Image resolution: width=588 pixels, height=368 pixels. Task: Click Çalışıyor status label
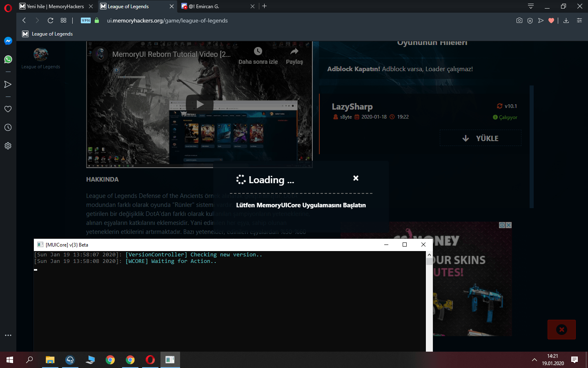point(505,117)
